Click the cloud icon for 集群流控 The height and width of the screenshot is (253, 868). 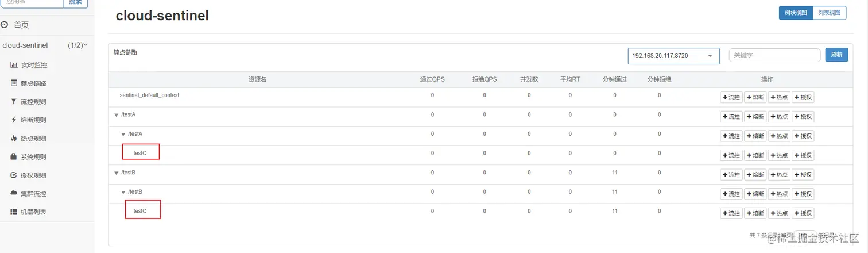[14, 193]
